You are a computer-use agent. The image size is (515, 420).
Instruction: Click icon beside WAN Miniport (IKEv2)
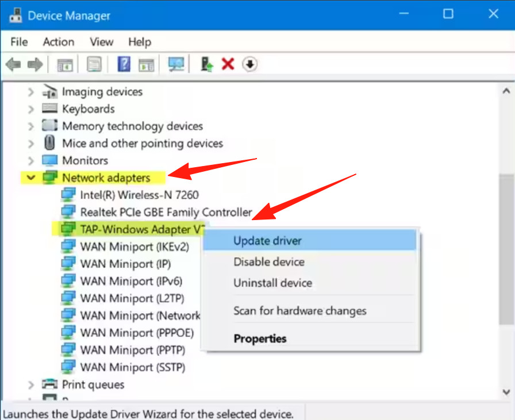pos(68,246)
